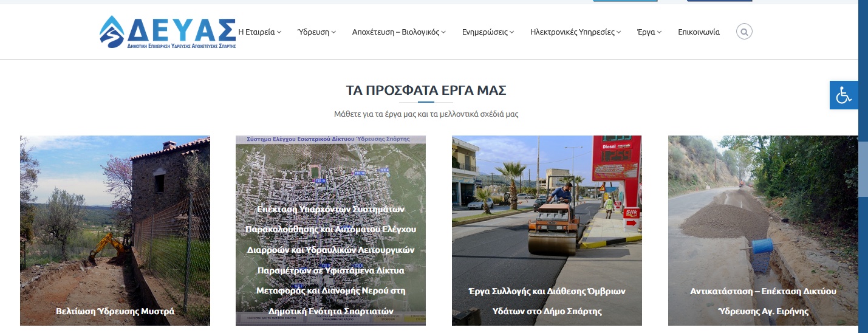
Task: Open the Επέκταση Υπαρχόντων Συστημάτων project title
Action: pyautogui.click(x=330, y=209)
